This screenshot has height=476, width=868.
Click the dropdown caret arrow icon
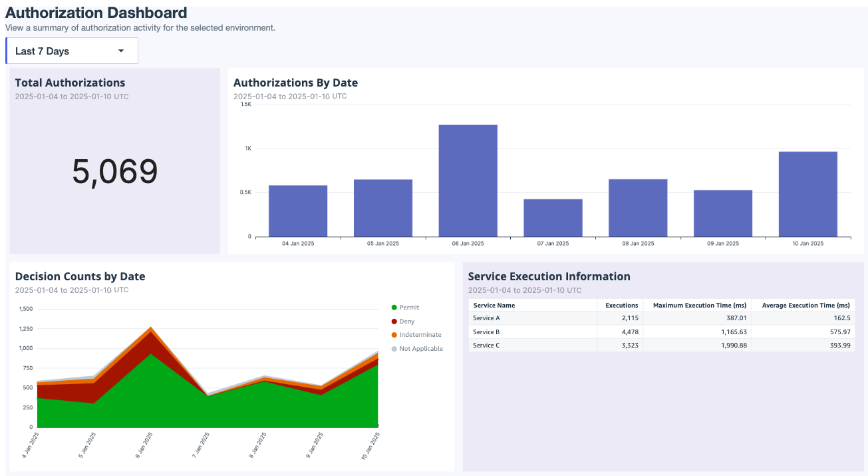121,51
